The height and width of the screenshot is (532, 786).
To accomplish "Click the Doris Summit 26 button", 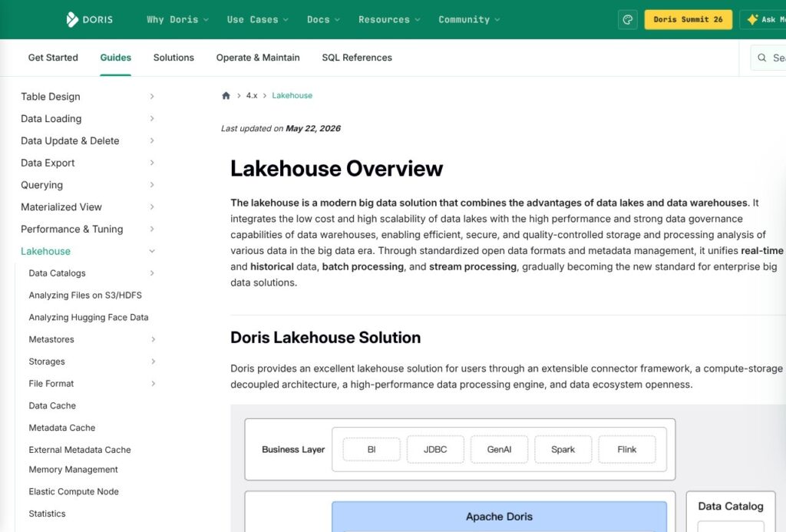I will [689, 19].
